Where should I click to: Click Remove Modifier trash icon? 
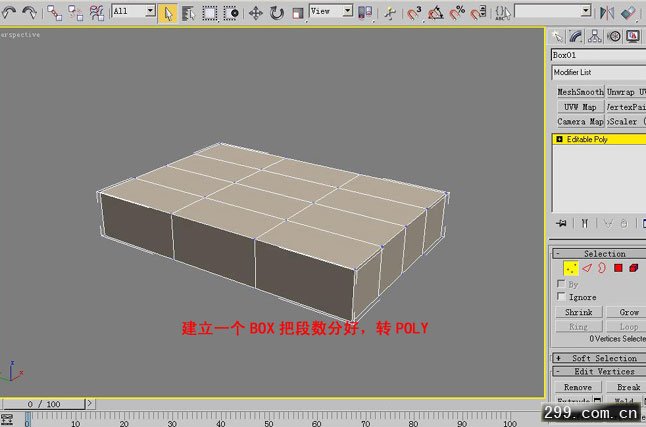(x=624, y=224)
